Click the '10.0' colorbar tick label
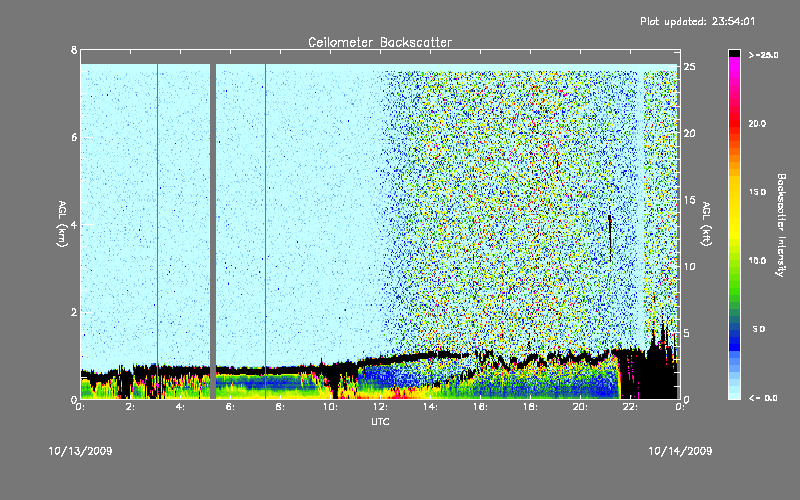 tap(757, 261)
